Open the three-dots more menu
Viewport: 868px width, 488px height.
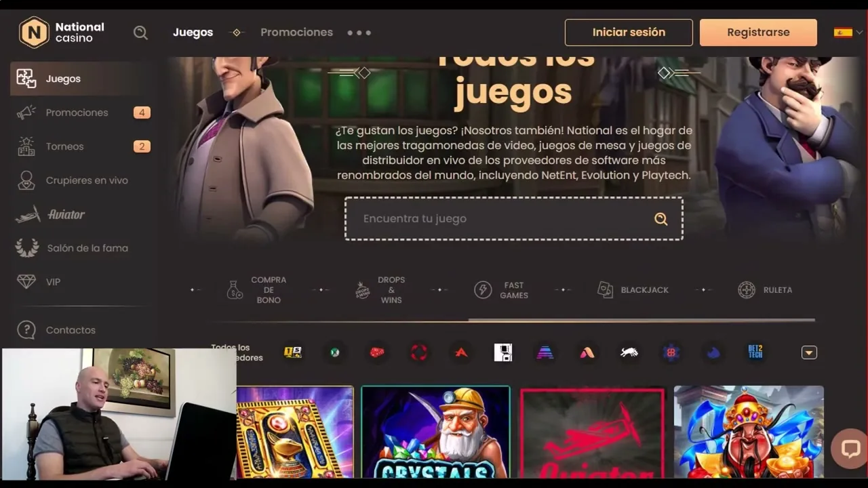[359, 33]
